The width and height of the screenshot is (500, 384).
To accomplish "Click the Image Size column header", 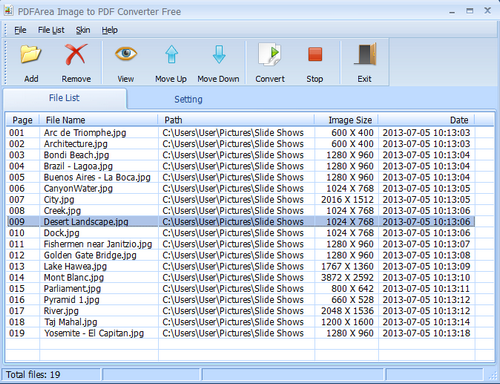I will point(346,120).
